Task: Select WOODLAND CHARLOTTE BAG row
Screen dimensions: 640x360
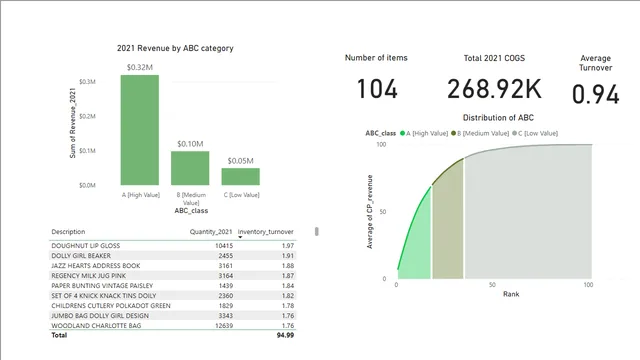Action: (x=172, y=326)
